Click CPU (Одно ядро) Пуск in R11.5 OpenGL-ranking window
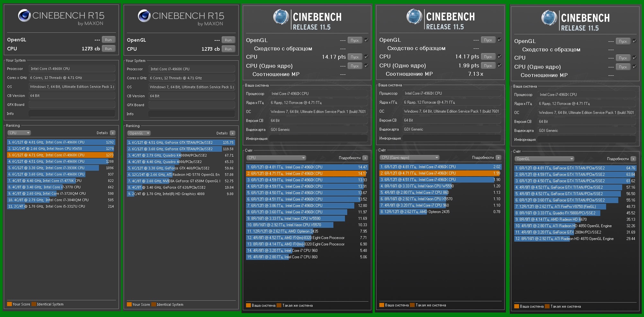Viewport: 644px width, 317px height. point(623,67)
